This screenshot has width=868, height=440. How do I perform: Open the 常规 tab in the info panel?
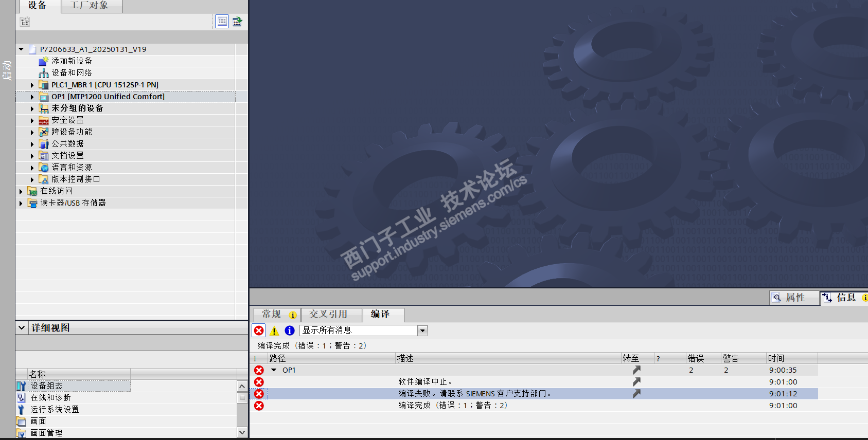277,315
